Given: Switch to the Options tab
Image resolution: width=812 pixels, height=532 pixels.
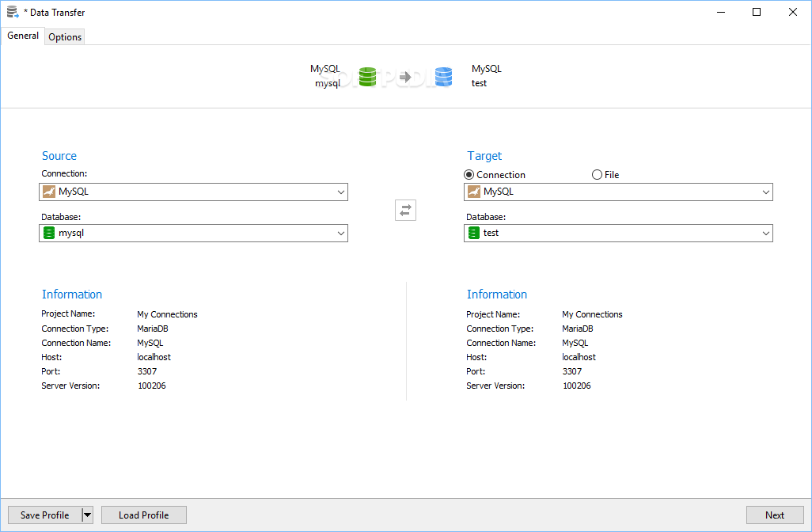Looking at the screenshot, I should click(65, 36).
